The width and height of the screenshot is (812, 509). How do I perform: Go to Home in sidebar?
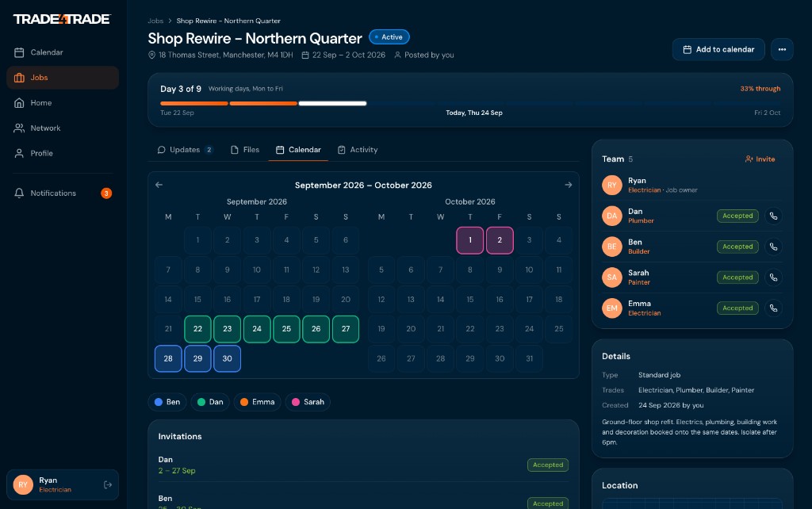tap(62, 103)
